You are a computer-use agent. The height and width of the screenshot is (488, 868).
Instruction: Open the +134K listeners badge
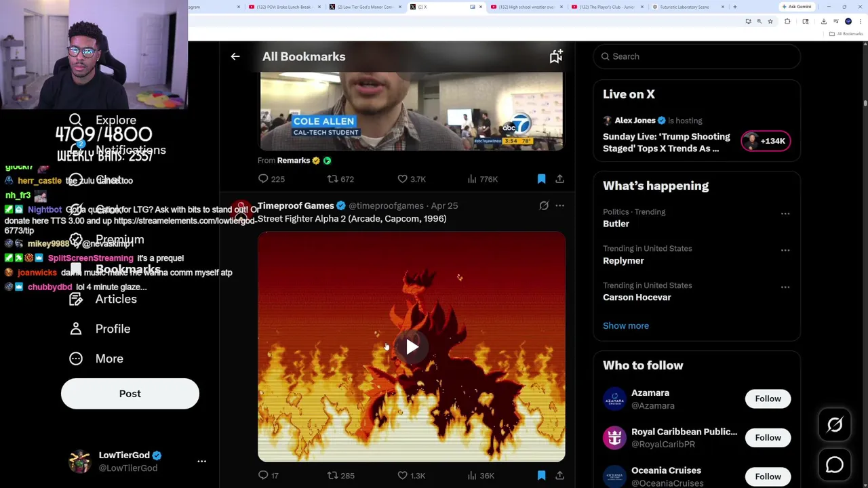click(x=766, y=141)
